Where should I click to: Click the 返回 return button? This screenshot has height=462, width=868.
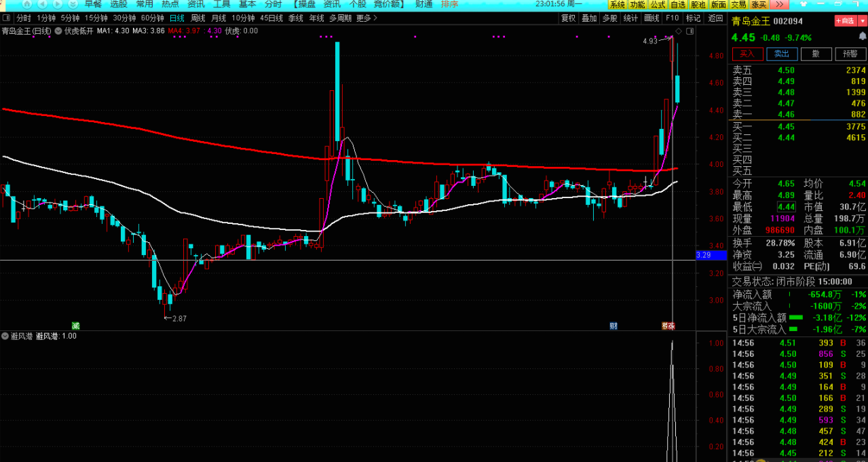(x=715, y=18)
